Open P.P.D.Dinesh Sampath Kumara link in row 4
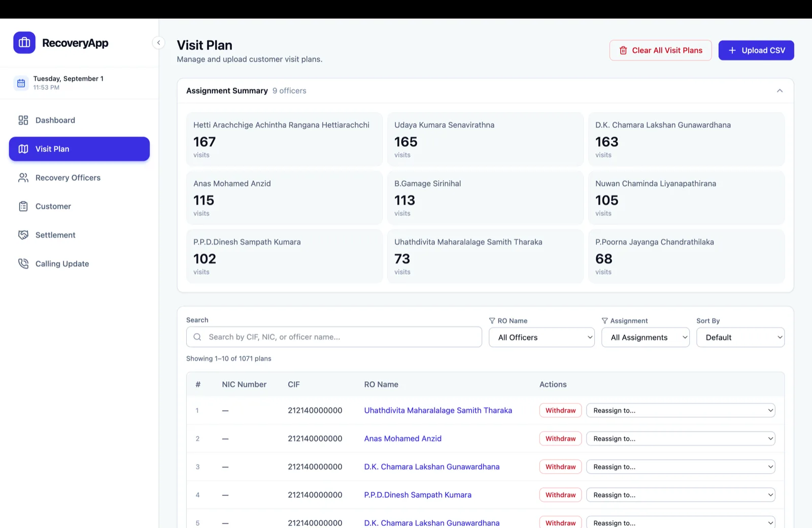 click(x=418, y=495)
